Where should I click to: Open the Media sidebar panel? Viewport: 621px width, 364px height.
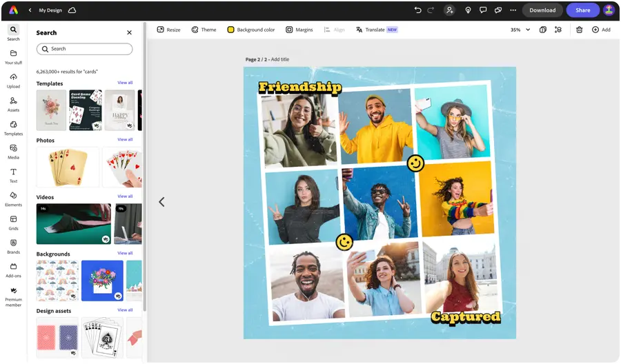[13, 150]
